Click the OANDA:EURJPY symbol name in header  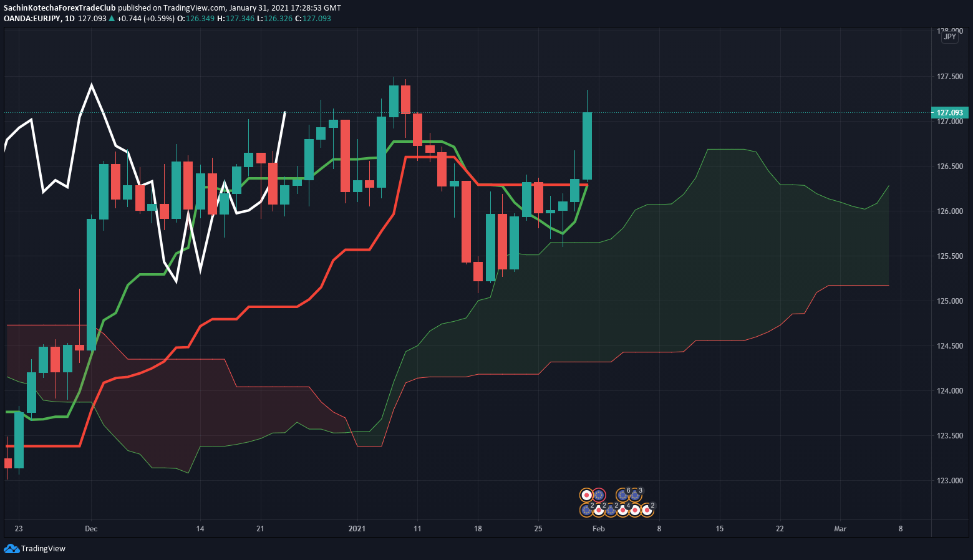point(32,19)
